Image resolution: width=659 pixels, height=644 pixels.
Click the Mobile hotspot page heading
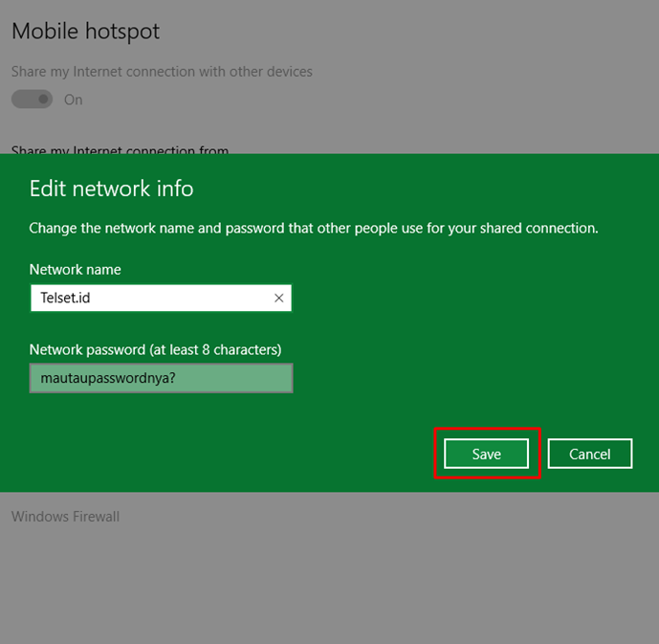[x=85, y=32]
